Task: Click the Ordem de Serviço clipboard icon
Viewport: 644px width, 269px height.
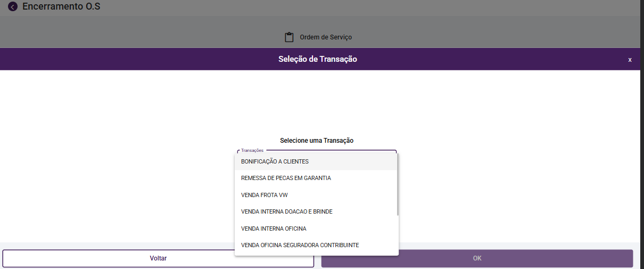Action: [289, 37]
